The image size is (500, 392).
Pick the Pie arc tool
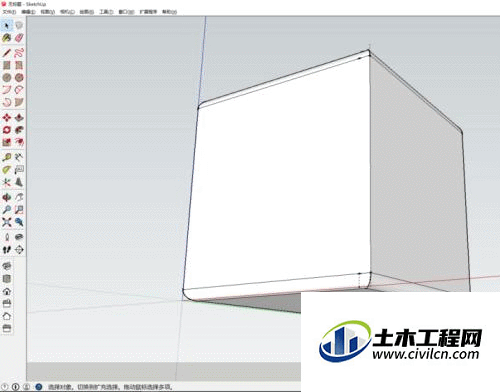tap(19, 102)
